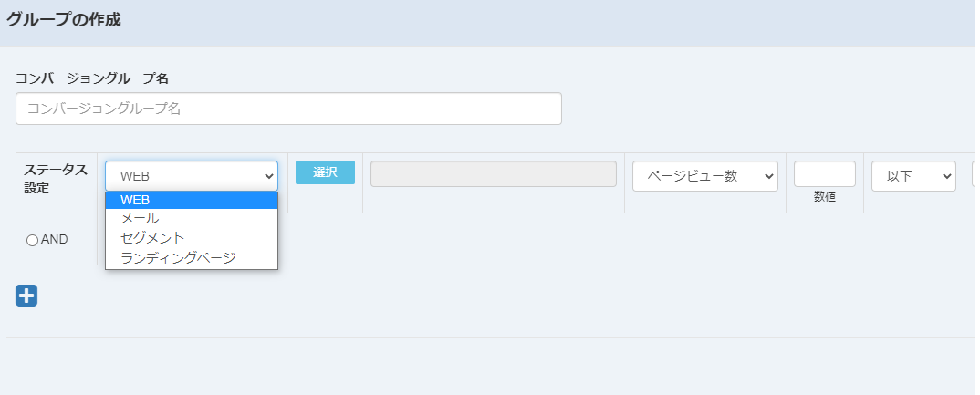This screenshot has height=395, width=980.
Task: Click the chevron arrow on WEB selector
Action: point(269,176)
